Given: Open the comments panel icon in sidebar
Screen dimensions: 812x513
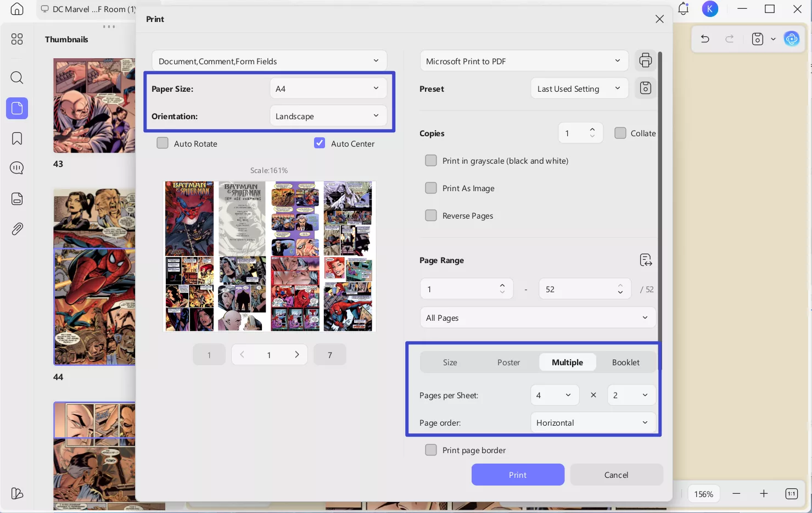Looking at the screenshot, I should [17, 168].
